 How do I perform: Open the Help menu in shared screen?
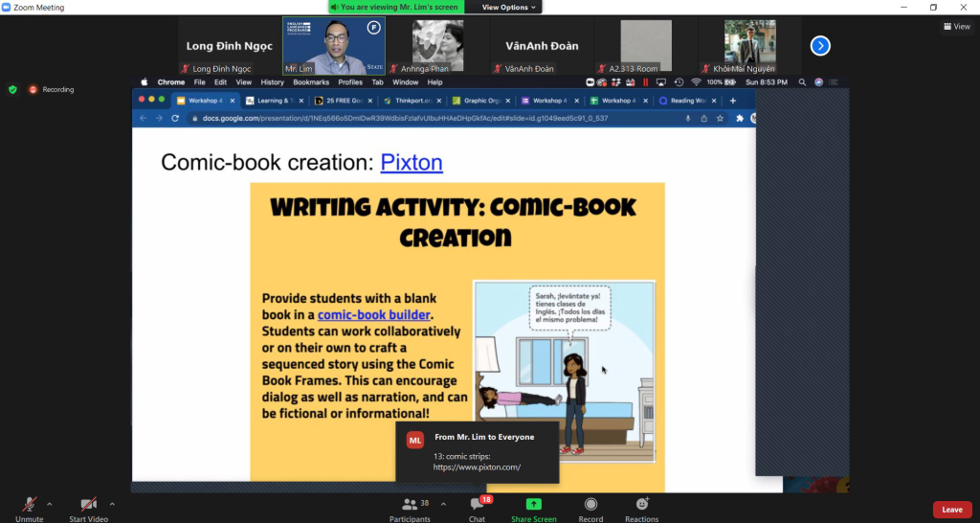(x=435, y=82)
